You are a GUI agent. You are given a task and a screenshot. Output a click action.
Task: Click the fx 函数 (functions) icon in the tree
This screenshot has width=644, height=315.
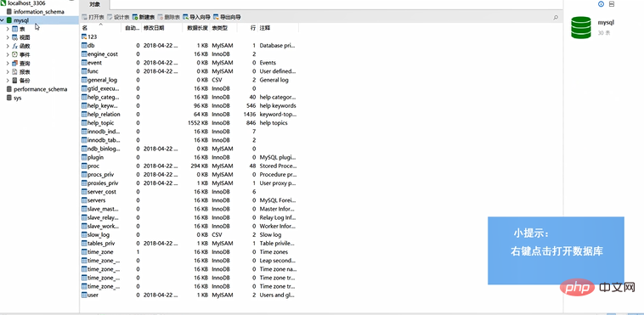15,46
